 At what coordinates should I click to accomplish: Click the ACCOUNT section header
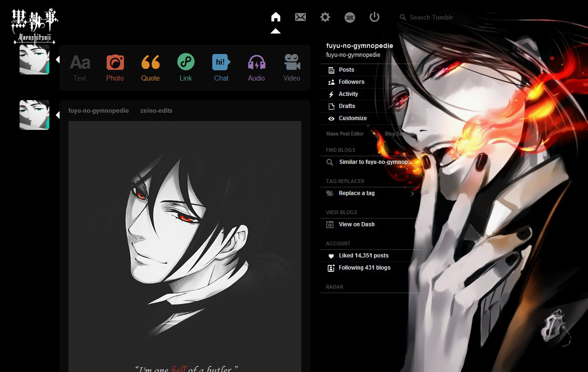click(338, 243)
